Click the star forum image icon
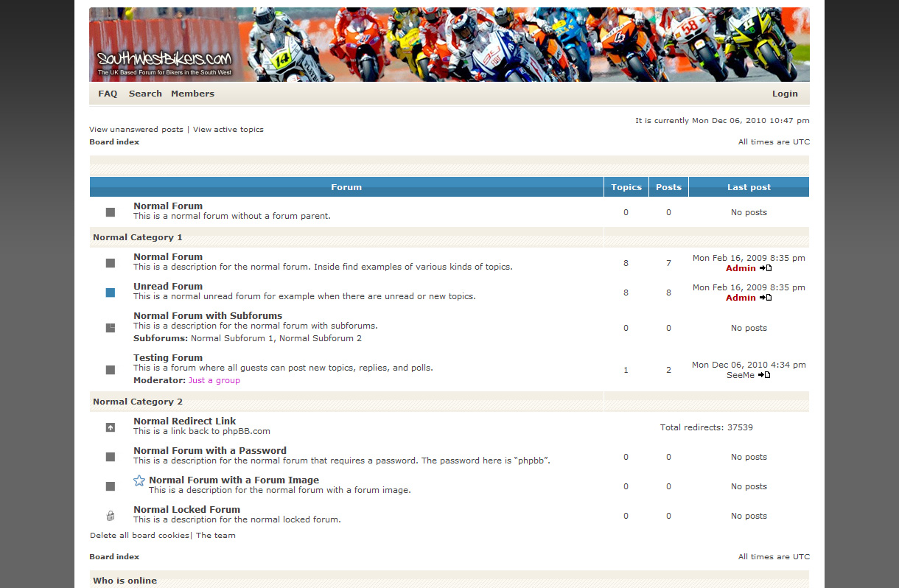 (x=139, y=480)
